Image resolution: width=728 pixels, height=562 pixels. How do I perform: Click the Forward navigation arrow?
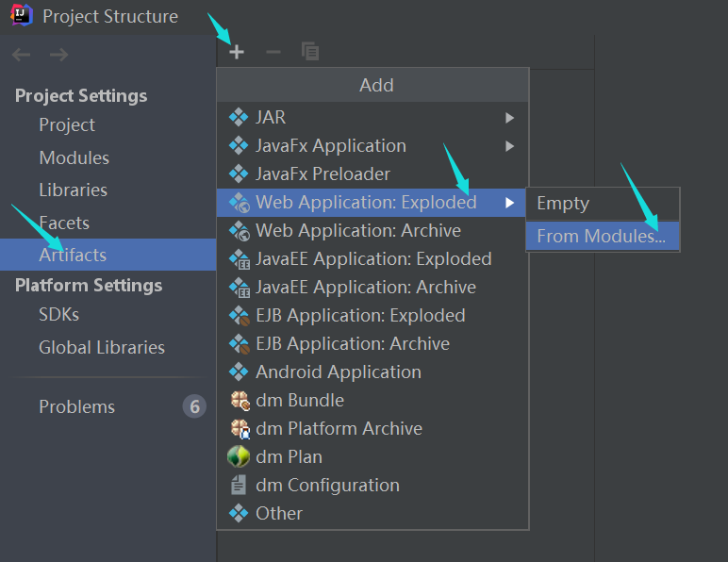coord(59,55)
